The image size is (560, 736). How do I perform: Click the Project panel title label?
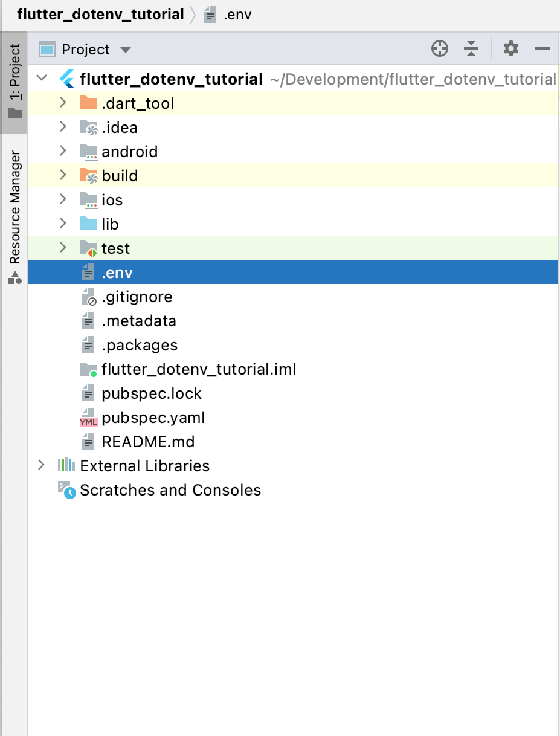click(x=86, y=50)
